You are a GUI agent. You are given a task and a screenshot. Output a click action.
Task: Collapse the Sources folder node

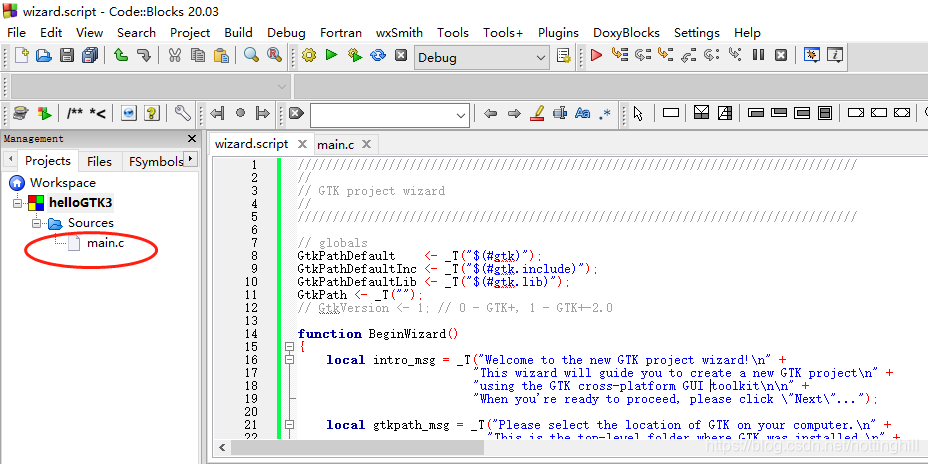tap(36, 223)
